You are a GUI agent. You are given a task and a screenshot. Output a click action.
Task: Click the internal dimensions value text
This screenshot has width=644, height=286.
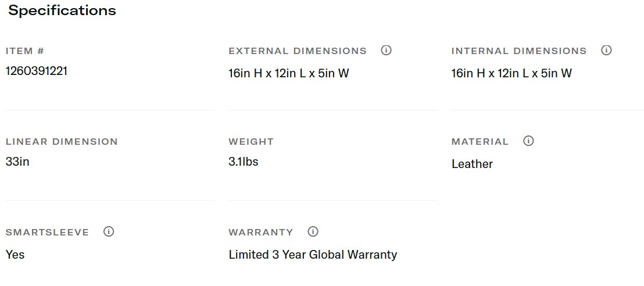pos(511,73)
